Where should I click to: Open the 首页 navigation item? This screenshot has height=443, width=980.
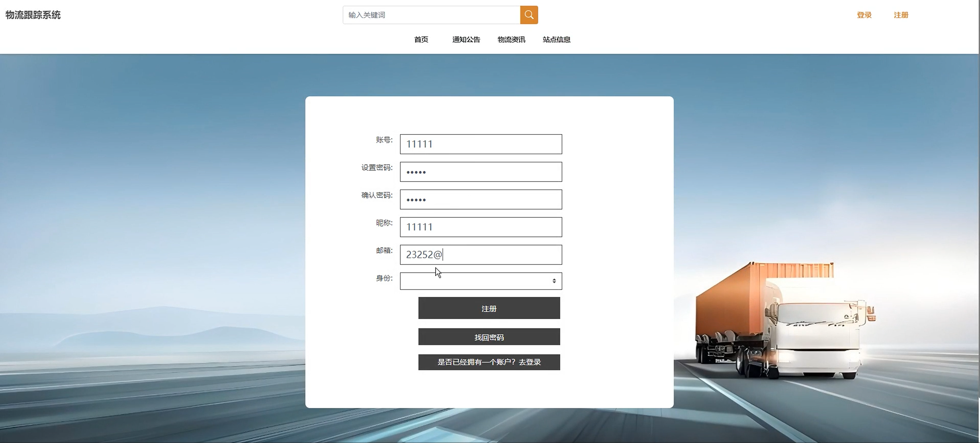pos(421,39)
